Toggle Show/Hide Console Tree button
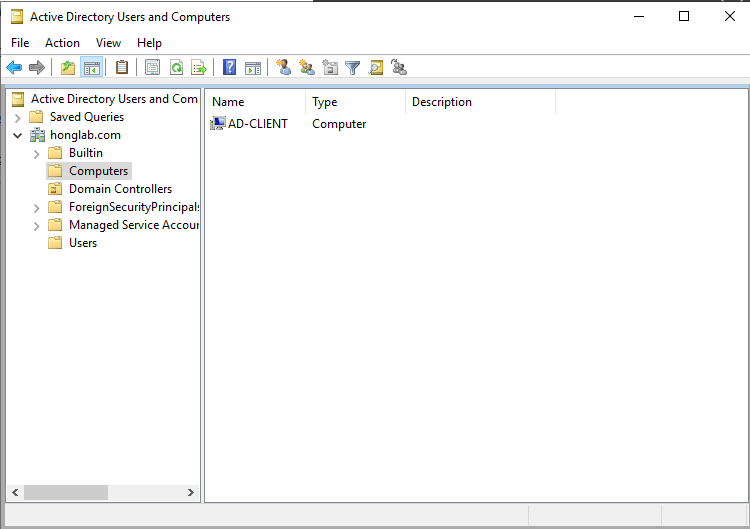 91,67
